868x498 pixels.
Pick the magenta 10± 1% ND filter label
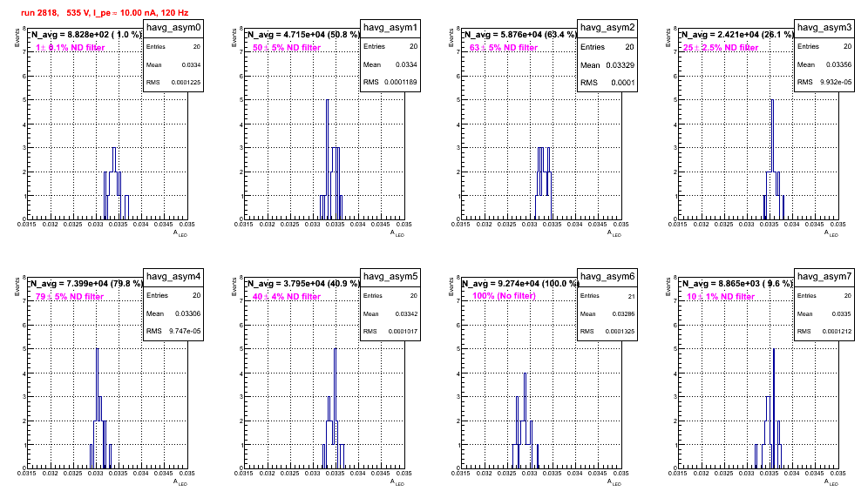tap(721, 297)
